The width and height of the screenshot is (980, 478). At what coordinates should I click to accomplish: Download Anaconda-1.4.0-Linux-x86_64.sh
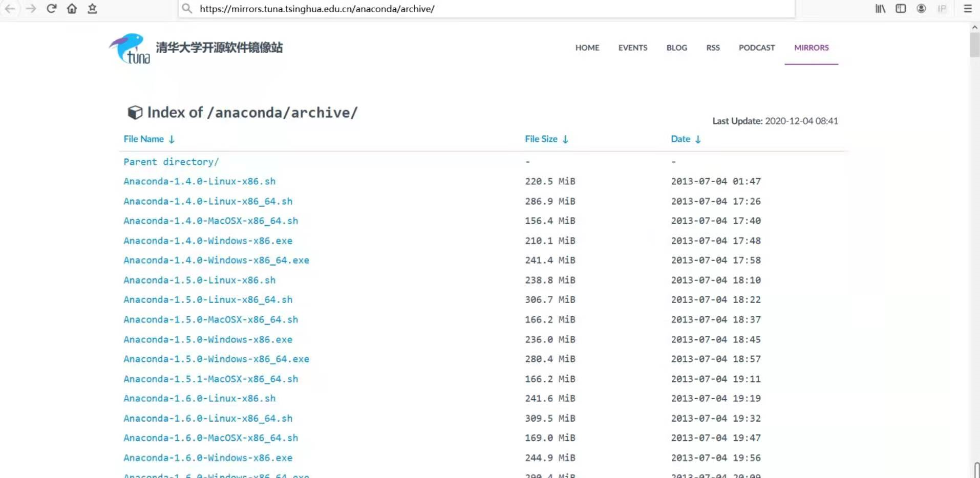208,201
